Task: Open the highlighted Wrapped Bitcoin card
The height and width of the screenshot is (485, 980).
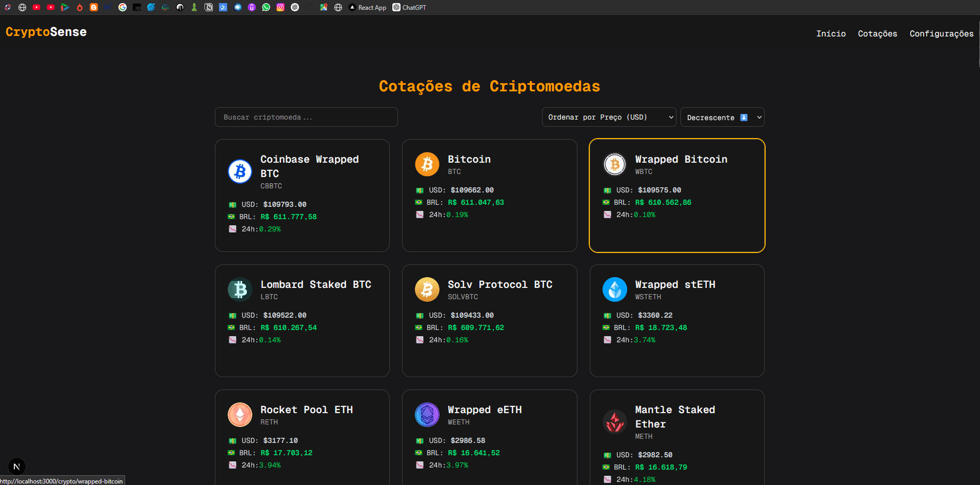Action: [x=677, y=196]
